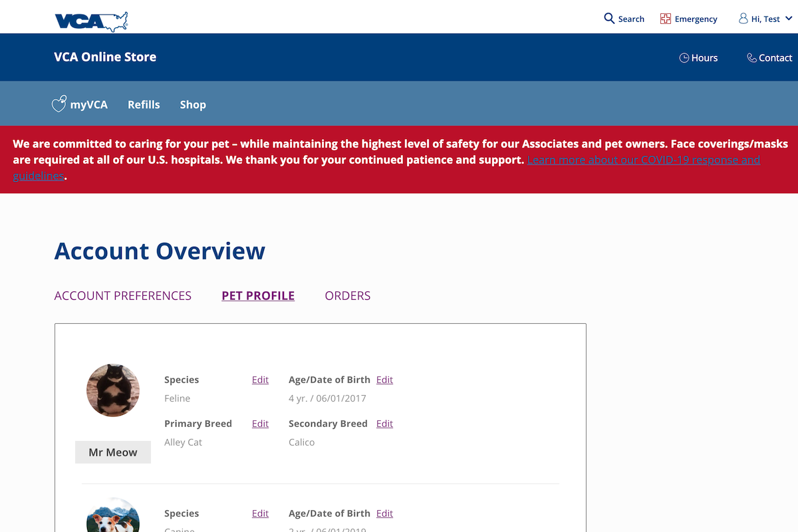Click the Contact phone icon

click(751, 58)
